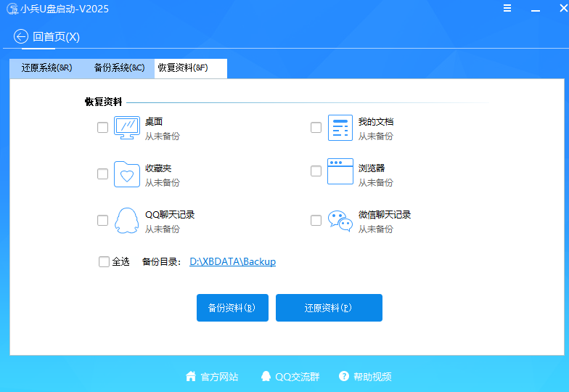Click 从未备份 status under 我的文档
569x392 pixels.
pos(376,136)
